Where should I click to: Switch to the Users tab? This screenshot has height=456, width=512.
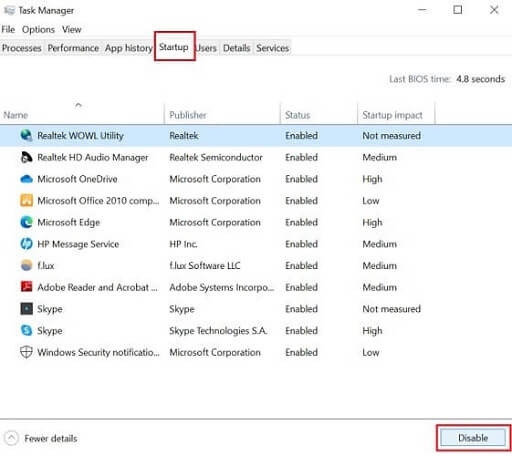[x=207, y=48]
